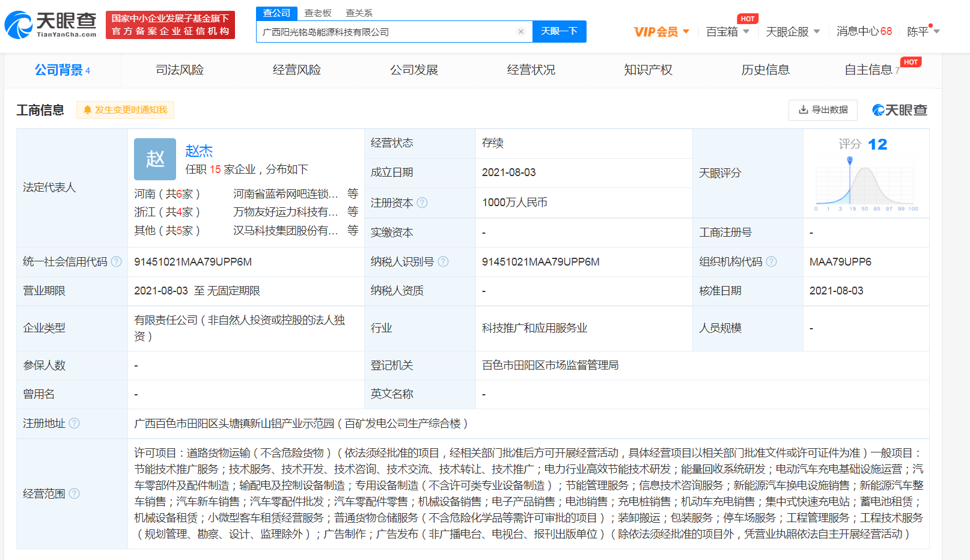970x560 pixels.
Task: Click help icon beside 经营范围
Action: [74, 494]
